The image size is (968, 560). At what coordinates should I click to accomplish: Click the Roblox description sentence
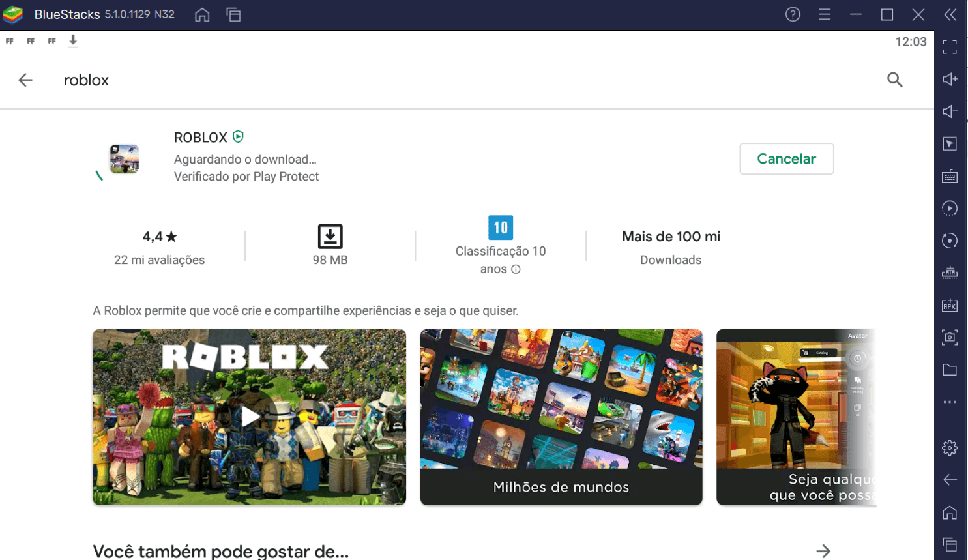pos(306,310)
